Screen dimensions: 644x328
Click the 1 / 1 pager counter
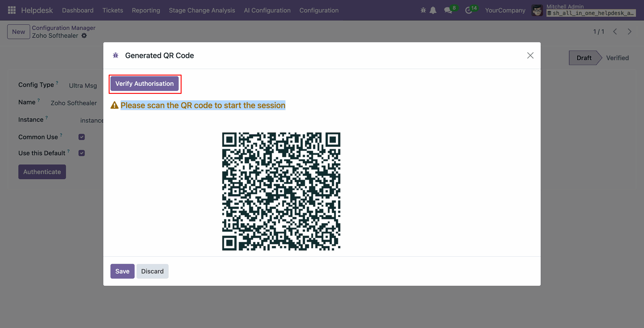pyautogui.click(x=599, y=31)
